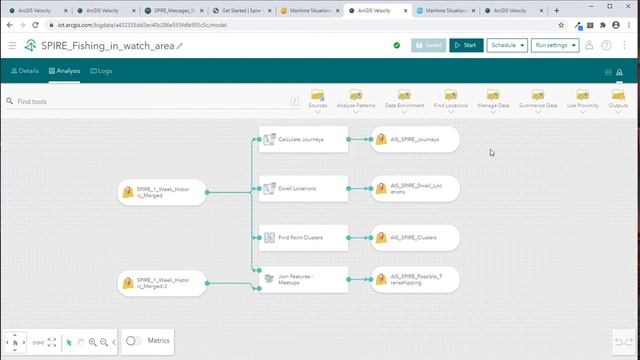Click the output port of Calculate Journeys
This screenshot has height=360, width=640.
[349, 139]
